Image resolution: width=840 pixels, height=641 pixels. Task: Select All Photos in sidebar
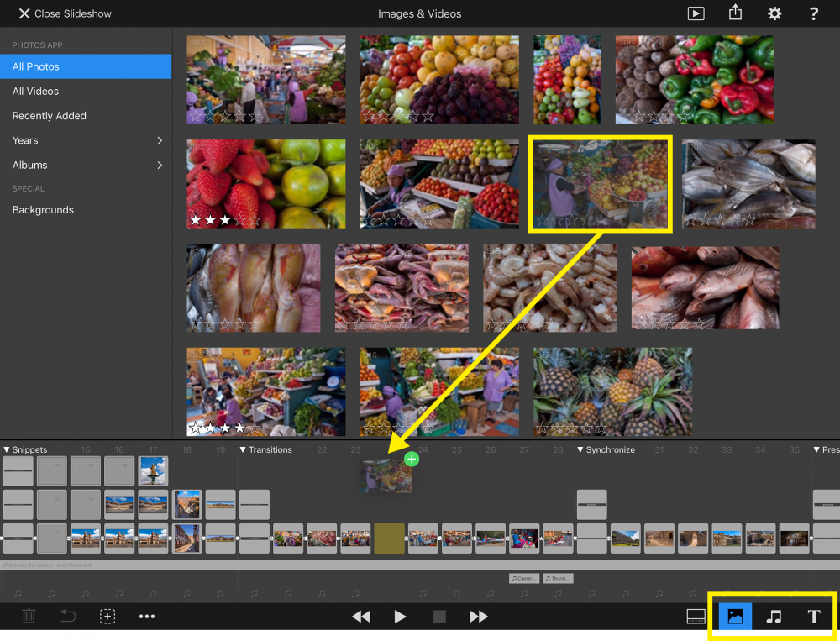[x=86, y=66]
